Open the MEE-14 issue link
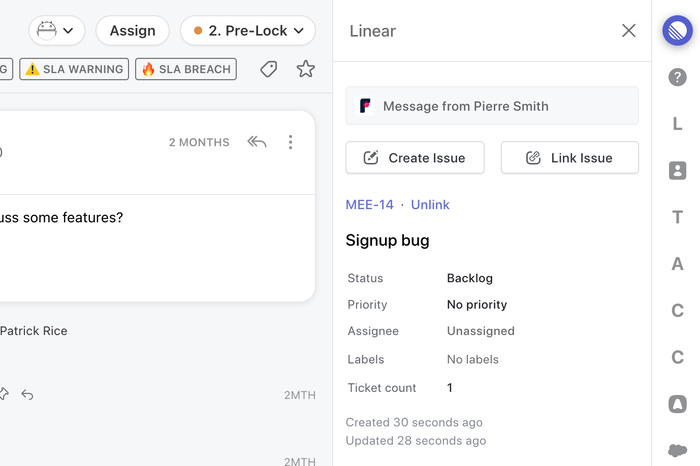Image resolution: width=700 pixels, height=466 pixels. (x=370, y=204)
